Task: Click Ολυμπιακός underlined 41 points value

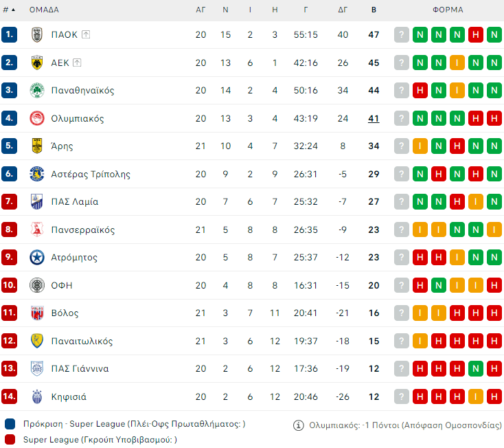Action: 374,118
